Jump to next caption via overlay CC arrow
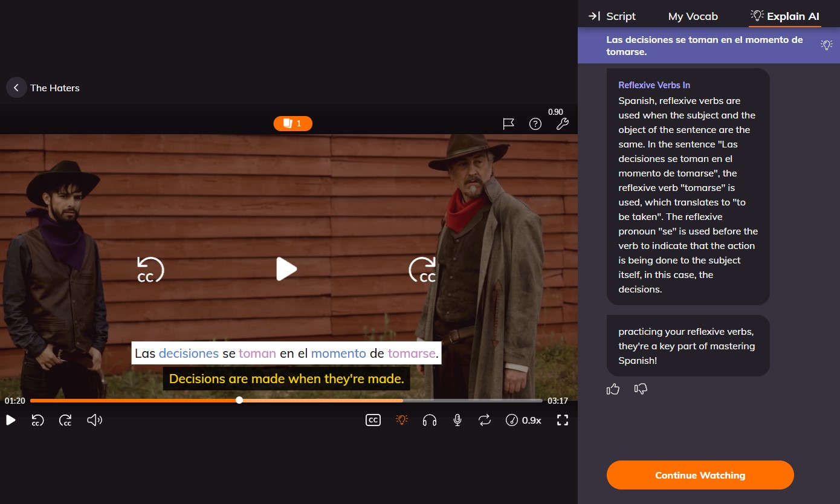Image resolution: width=840 pixels, height=504 pixels. click(422, 270)
